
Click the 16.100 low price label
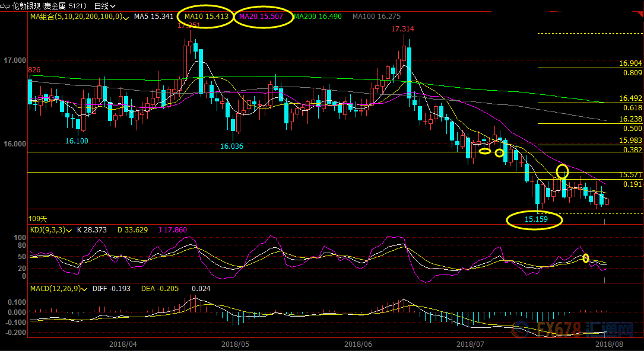[x=77, y=141]
